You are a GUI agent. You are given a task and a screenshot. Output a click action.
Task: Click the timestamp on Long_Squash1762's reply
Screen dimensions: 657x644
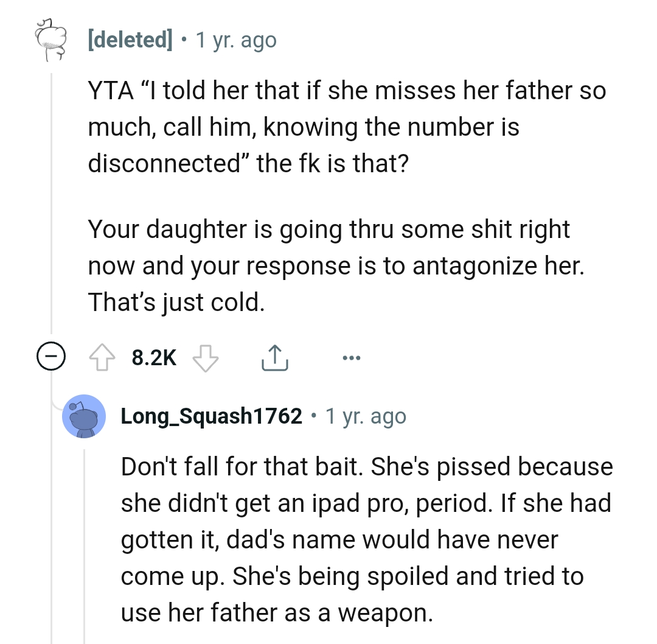(x=366, y=416)
